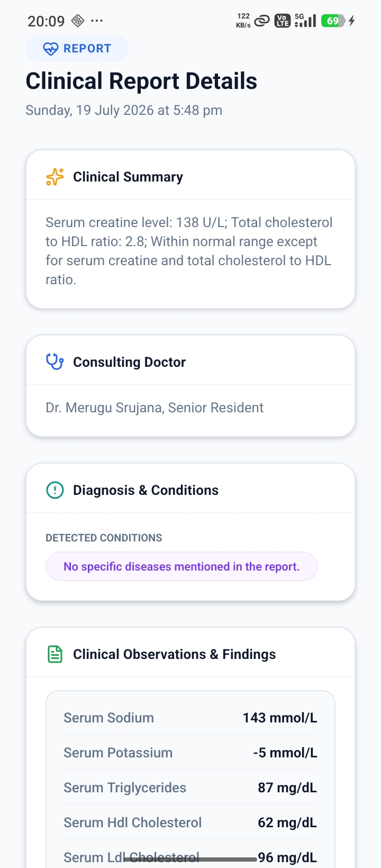
Task: Tap the link icon in status bar
Action: [x=262, y=21]
